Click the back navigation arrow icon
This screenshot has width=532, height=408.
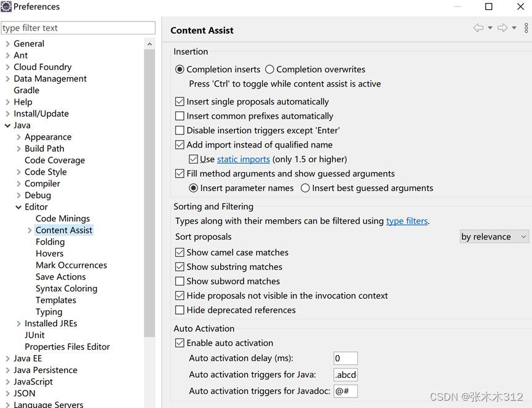tap(478, 28)
